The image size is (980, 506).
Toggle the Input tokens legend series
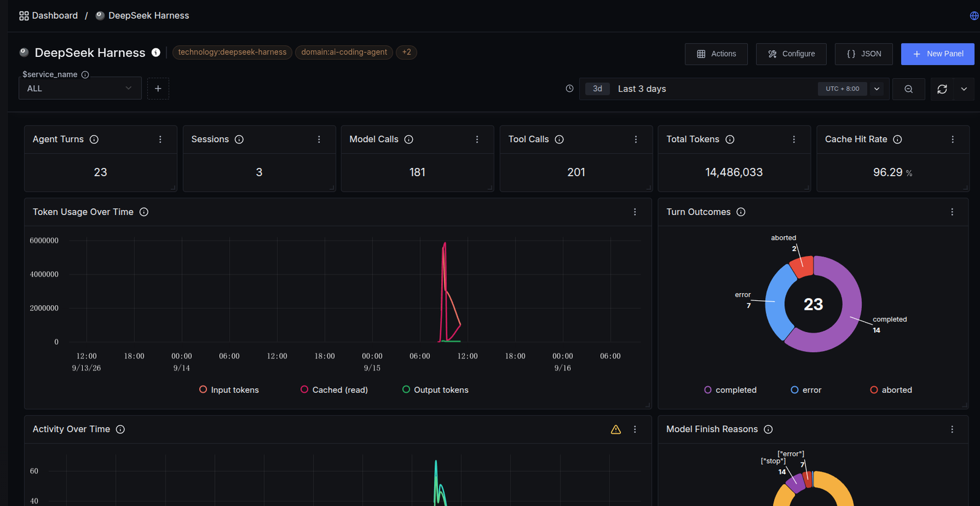pyautogui.click(x=229, y=390)
